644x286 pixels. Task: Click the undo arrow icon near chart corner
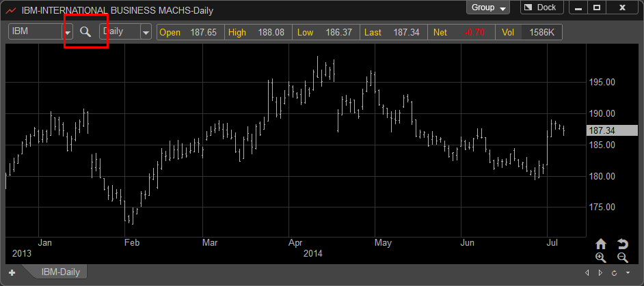click(x=623, y=244)
